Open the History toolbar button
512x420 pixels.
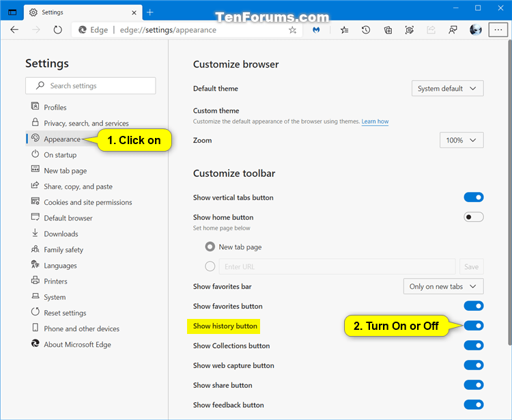click(x=366, y=30)
